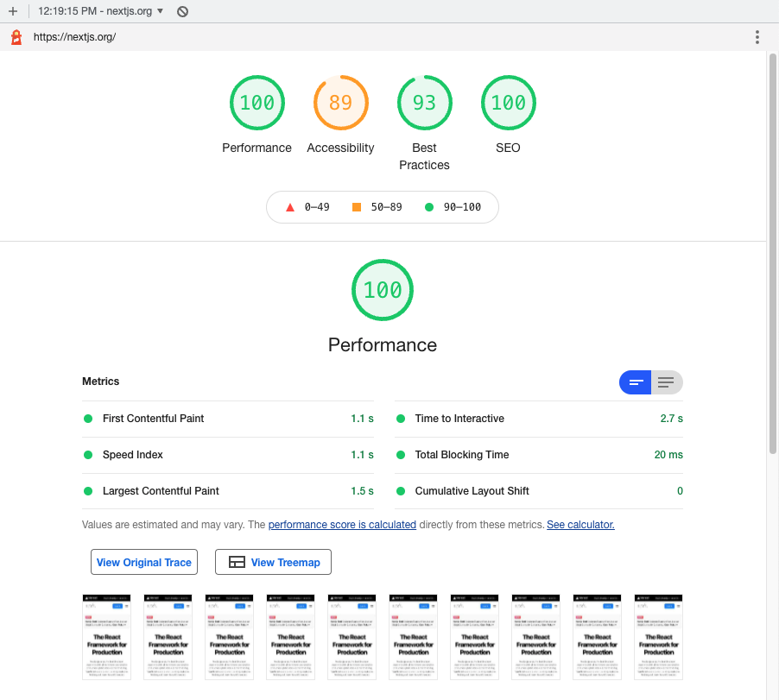Click the View Treemap button
The width and height of the screenshot is (779, 700).
(273, 562)
